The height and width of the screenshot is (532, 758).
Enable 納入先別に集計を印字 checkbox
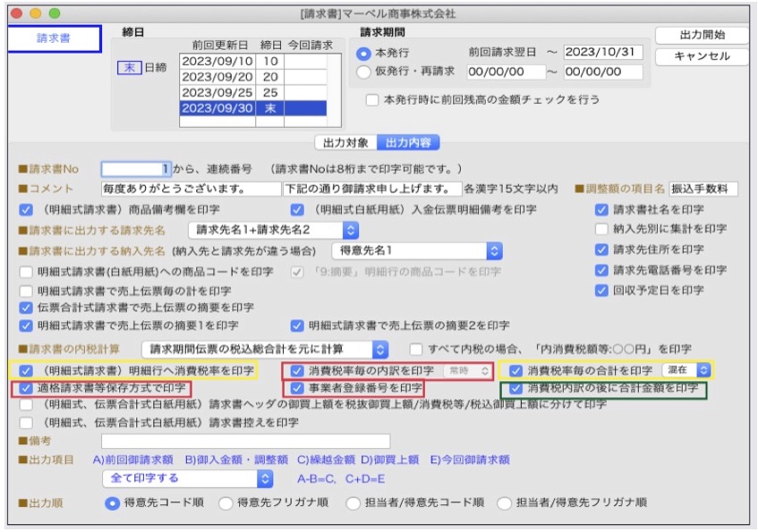[x=601, y=229]
